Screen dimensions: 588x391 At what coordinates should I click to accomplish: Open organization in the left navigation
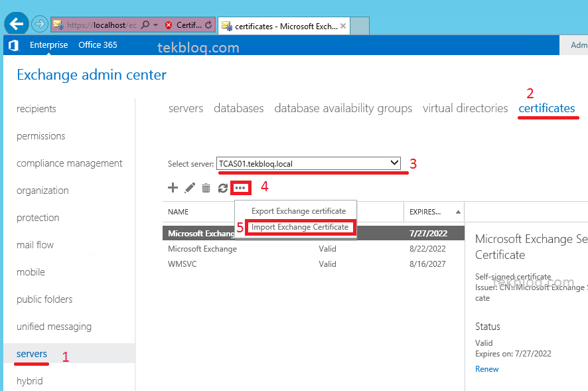42,191
